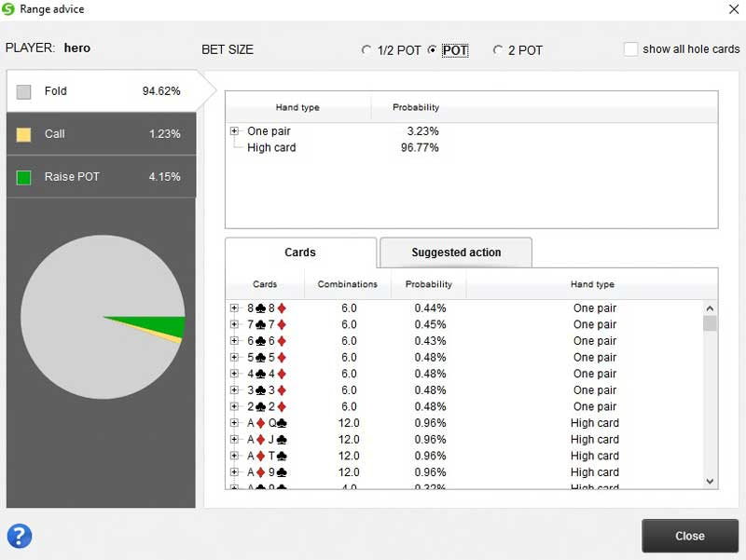746x560 pixels.
Task: Enable show all hole cards
Action: [x=631, y=48]
